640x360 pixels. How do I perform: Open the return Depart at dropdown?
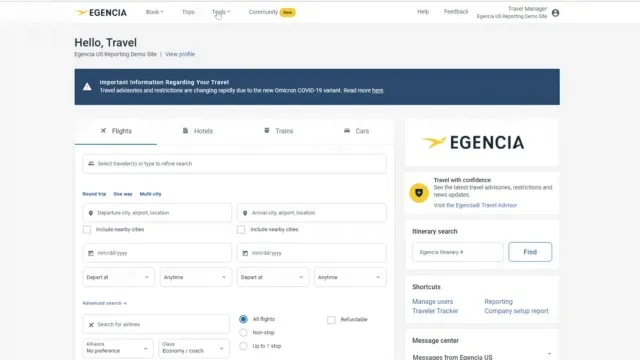[x=273, y=277]
